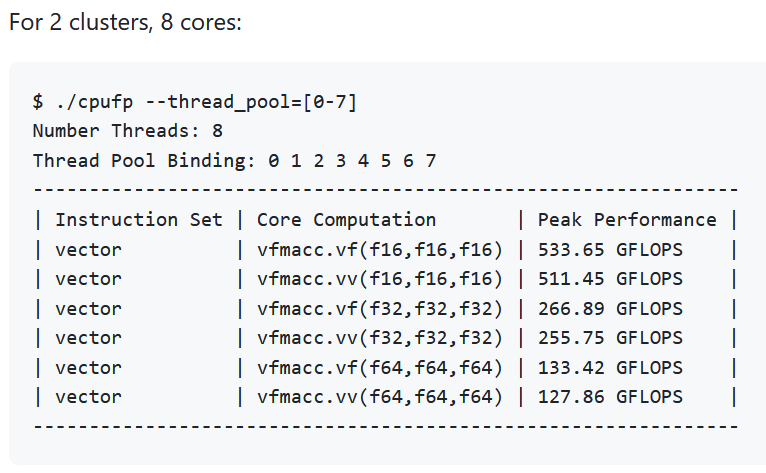Click the vfmacc.vv(f32,f32,f32) table entry

pyautogui.click(x=379, y=338)
